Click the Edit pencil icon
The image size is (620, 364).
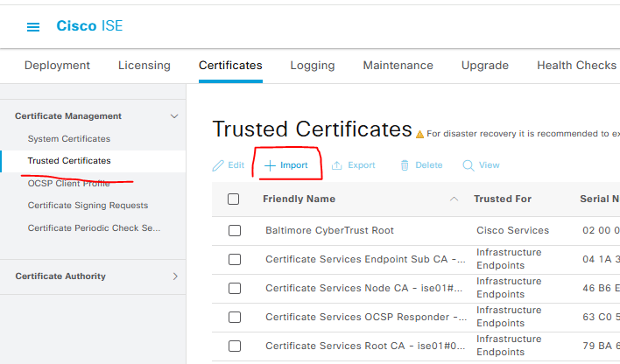click(x=218, y=165)
